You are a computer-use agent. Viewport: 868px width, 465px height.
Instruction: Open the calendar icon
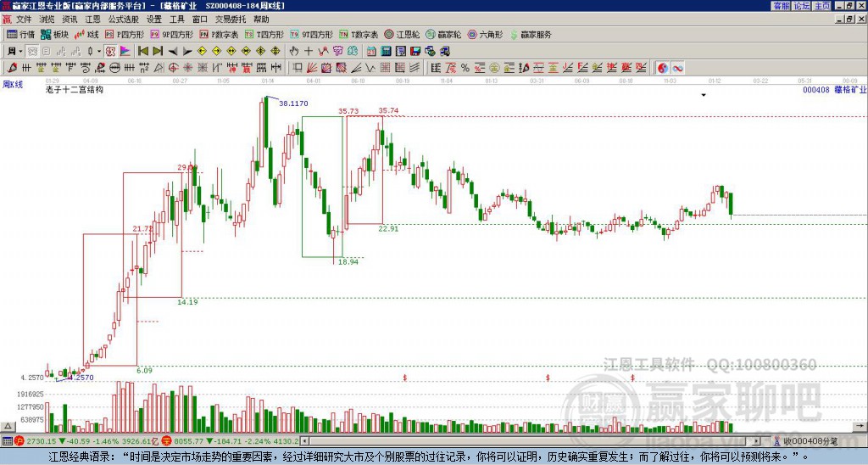pyautogui.click(x=371, y=52)
